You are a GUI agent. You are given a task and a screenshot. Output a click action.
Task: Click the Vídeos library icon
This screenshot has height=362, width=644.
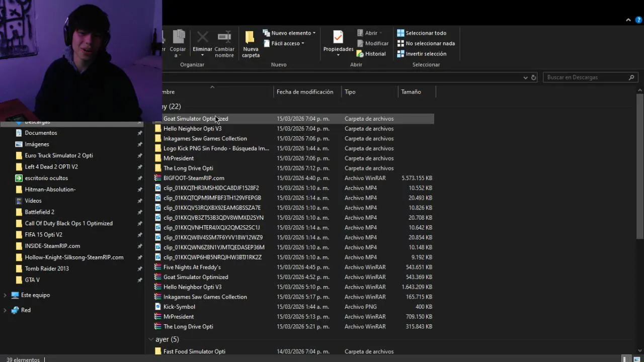coord(19,201)
